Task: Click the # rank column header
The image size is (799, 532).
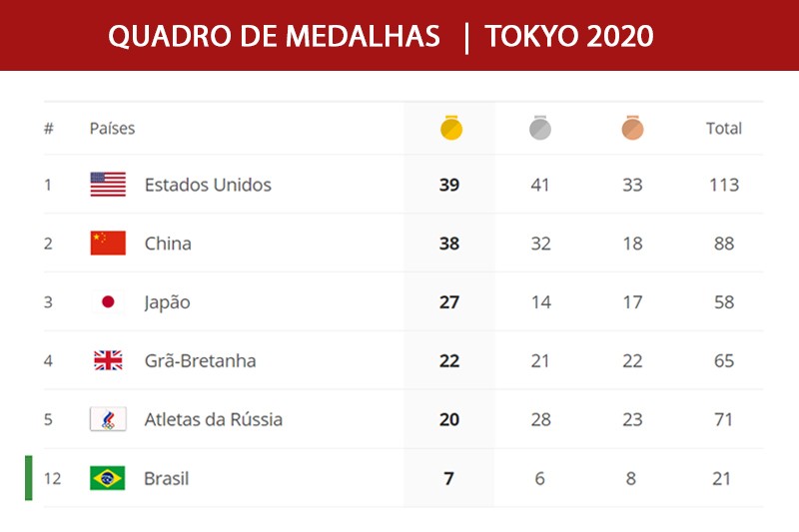Action: [48, 129]
